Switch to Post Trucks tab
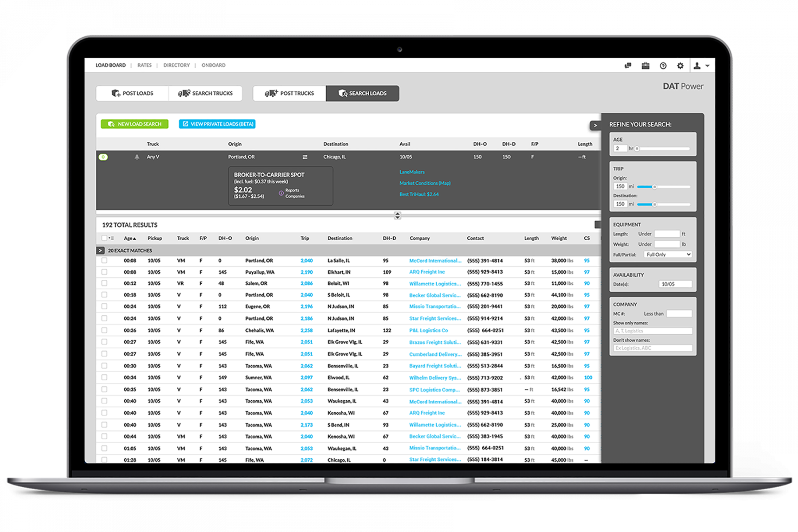Viewport: 798px width, 532px height. point(289,93)
